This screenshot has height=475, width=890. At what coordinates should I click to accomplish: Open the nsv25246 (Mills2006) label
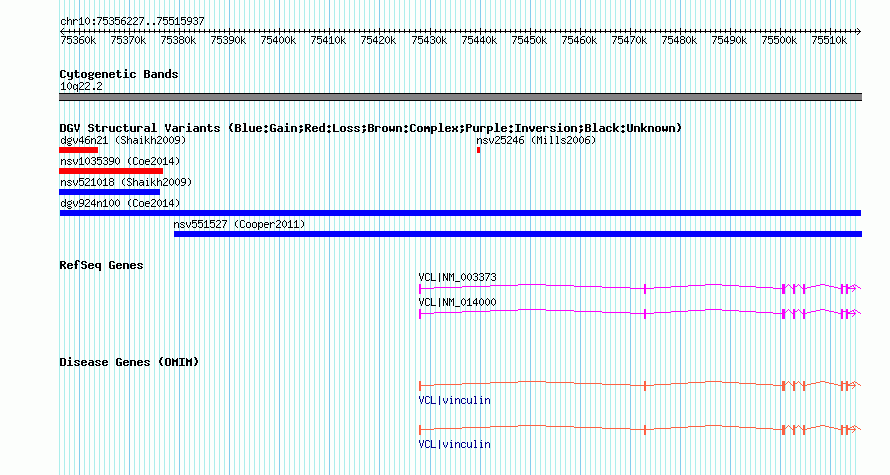click(536, 140)
